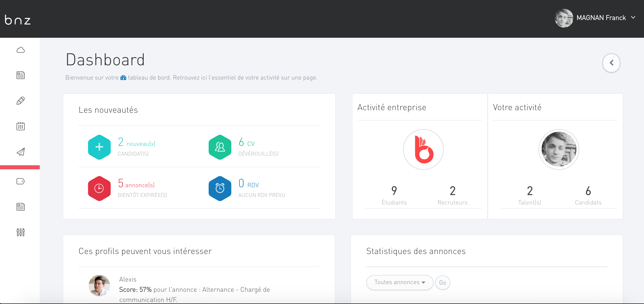
Task: Open Alexis profile picture
Action: pyautogui.click(x=99, y=286)
